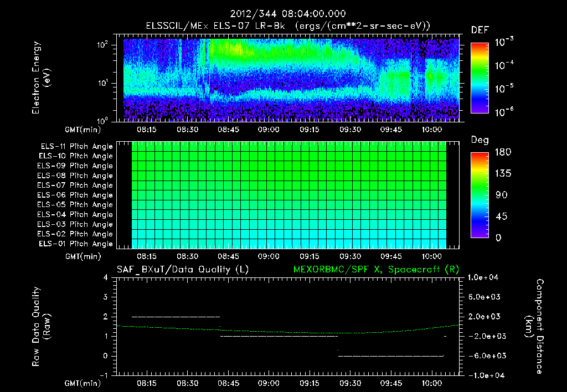Click the 10^-3 DEF scale label
The image size is (567, 392).
[x=504, y=42]
